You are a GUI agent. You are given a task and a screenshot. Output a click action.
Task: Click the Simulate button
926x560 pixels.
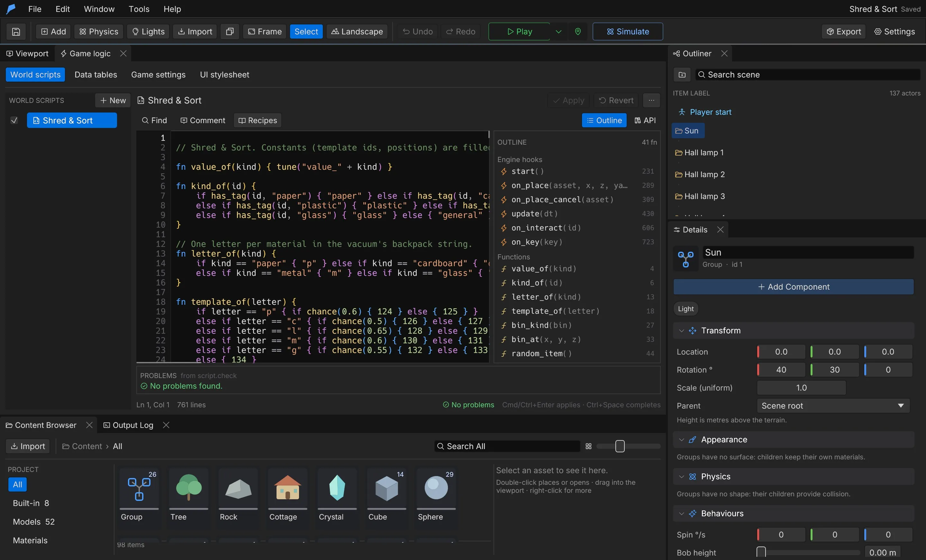628,32
